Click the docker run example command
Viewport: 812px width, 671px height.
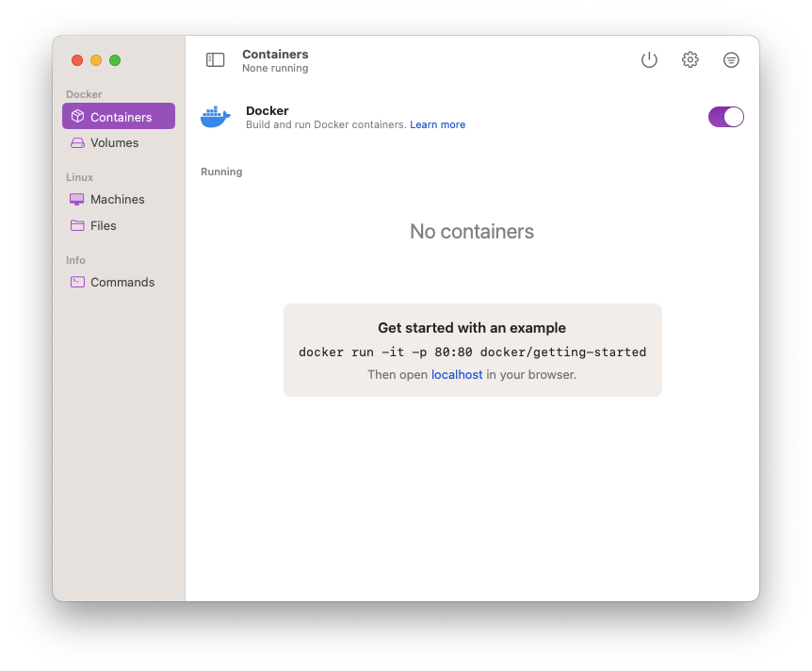click(472, 352)
